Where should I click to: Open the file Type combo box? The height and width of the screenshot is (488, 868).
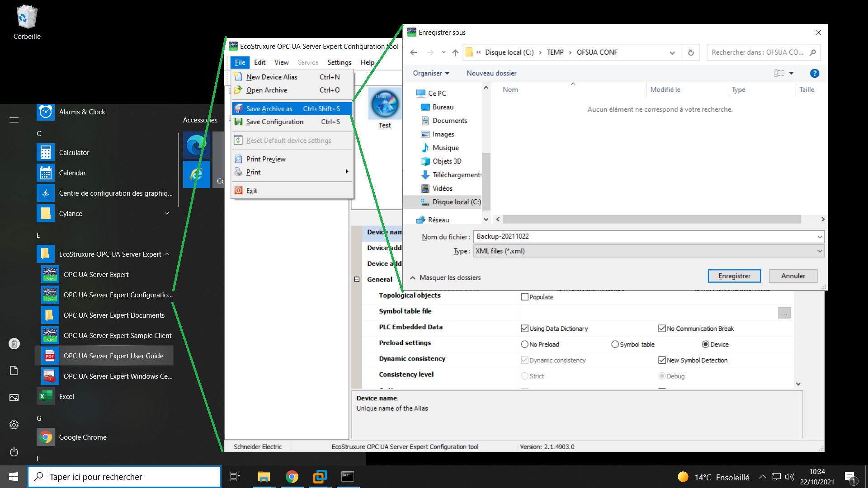(x=649, y=251)
